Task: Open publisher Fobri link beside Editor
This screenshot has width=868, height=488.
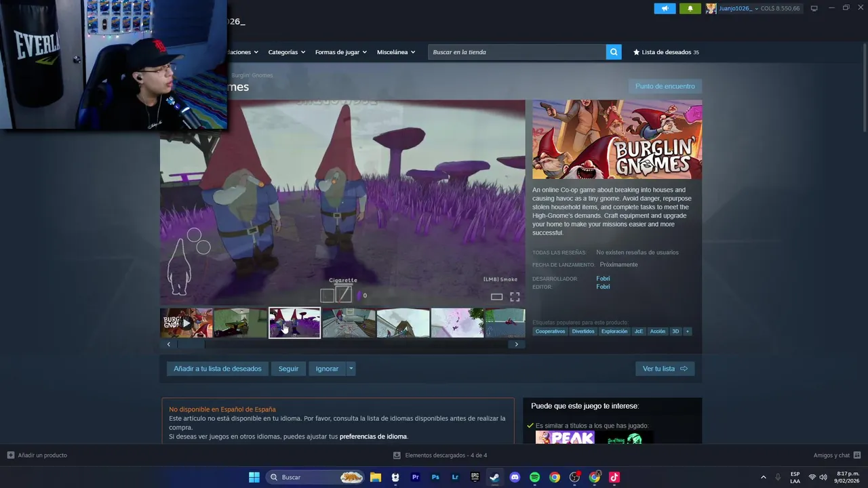Action: (603, 287)
